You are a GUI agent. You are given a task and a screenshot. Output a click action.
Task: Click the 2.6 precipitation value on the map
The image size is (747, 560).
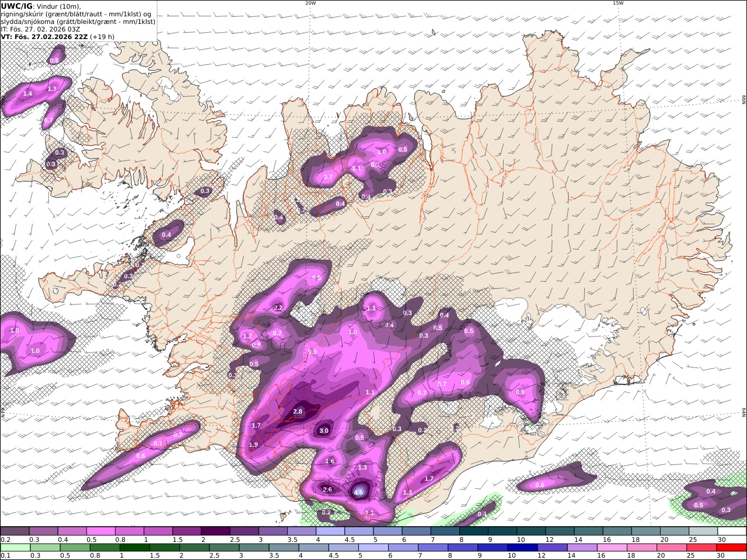[327, 489]
